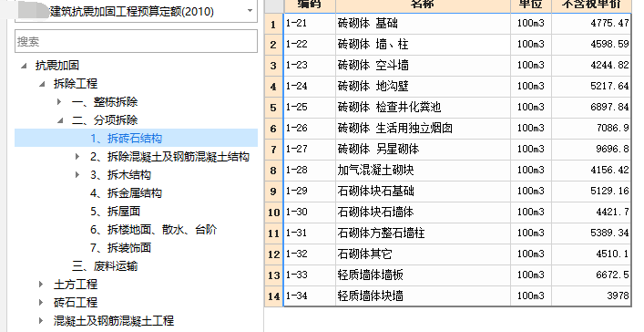Click the 砖砌体 墙、柱 name cell

pos(423,45)
